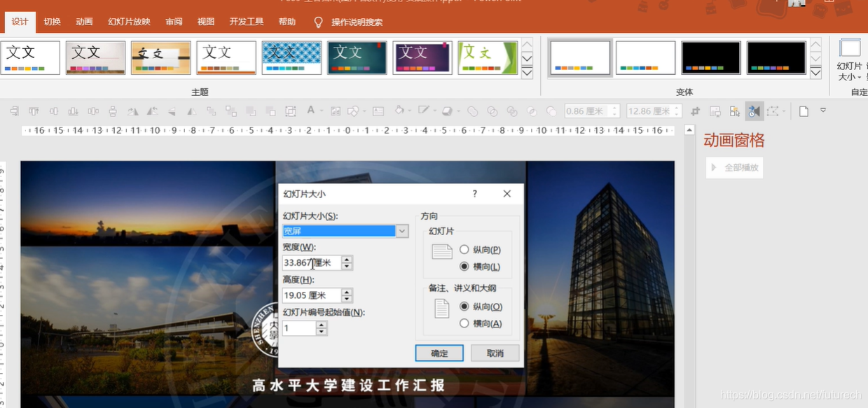868x408 pixels.
Task: Open the 幻灯片大小 ribbon button
Action: point(850,61)
